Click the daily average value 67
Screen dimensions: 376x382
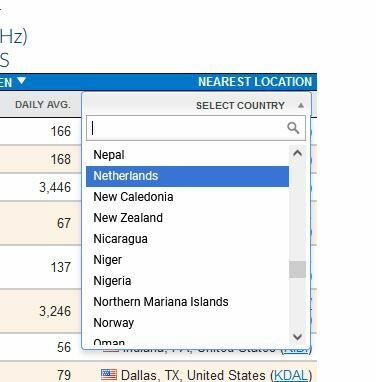[64, 223]
